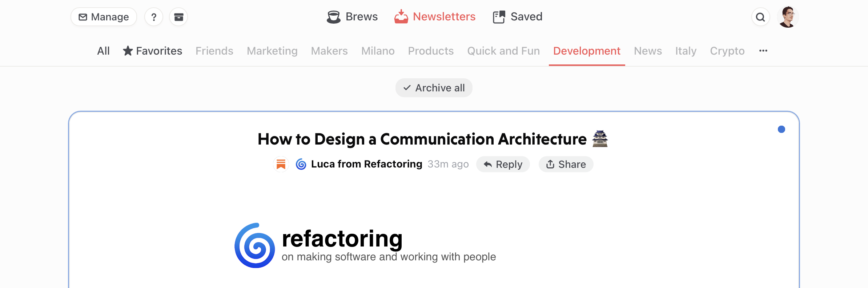Switch to the Crypto tab
This screenshot has height=288, width=868.
coord(727,51)
